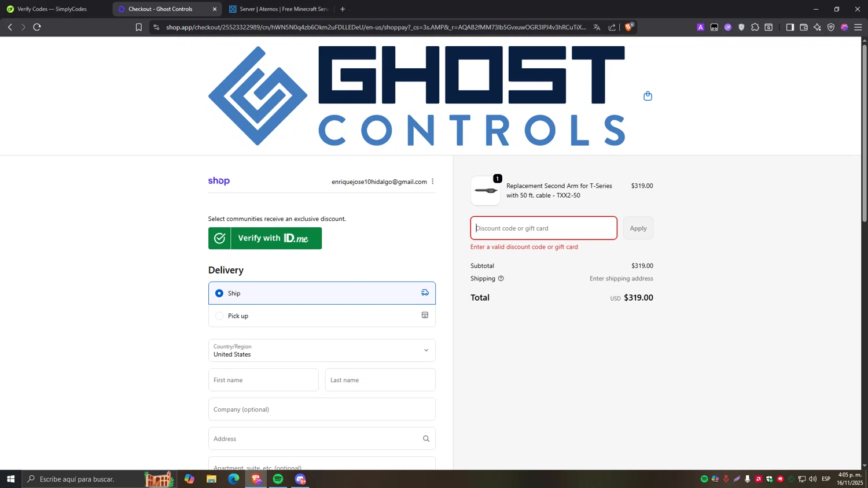Open Leo AI sparkle icon
The width and height of the screenshot is (868, 488).
click(817, 27)
